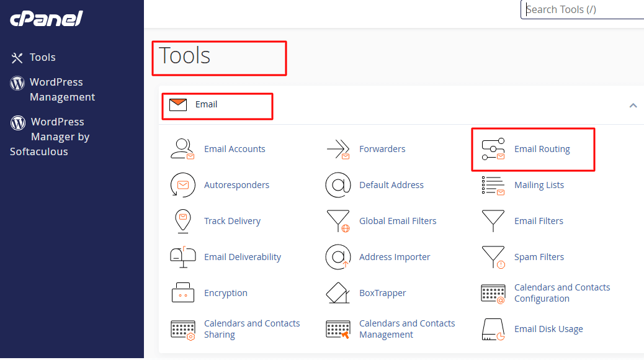Open Calendars and Contacts Sharing link
Viewport: 644px width, 360px height.
(252, 329)
